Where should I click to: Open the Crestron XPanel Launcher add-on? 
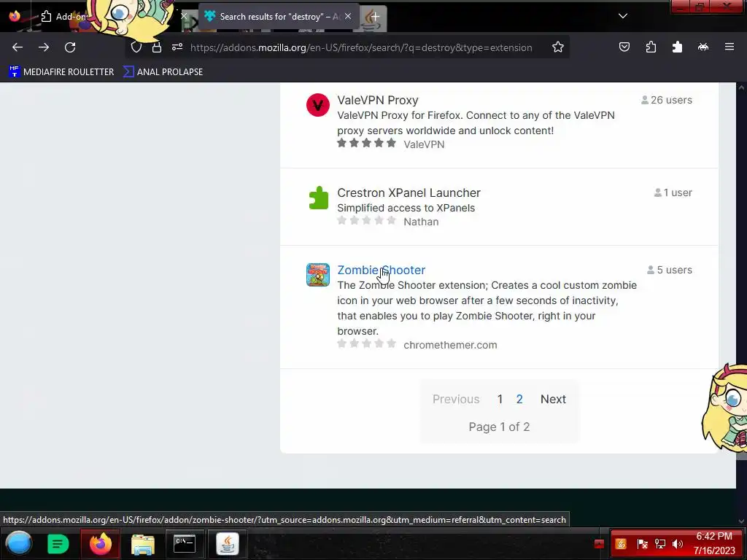pyautogui.click(x=409, y=192)
